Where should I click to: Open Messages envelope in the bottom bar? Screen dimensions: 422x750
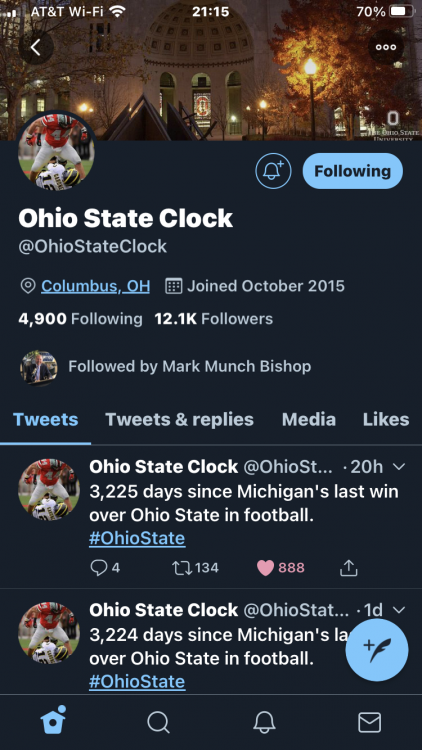(369, 722)
